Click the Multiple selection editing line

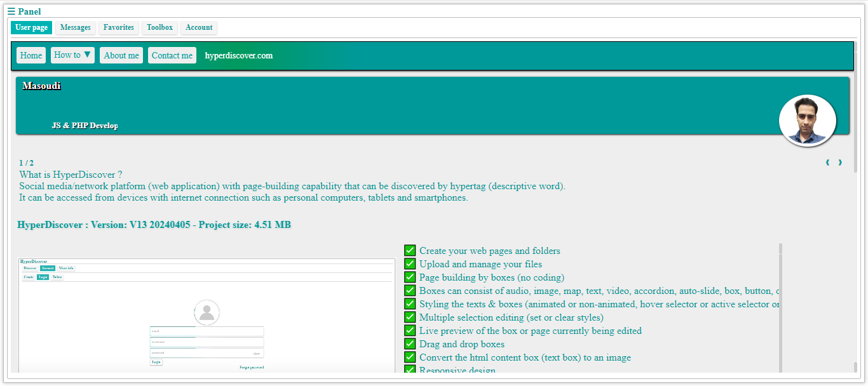point(512,317)
